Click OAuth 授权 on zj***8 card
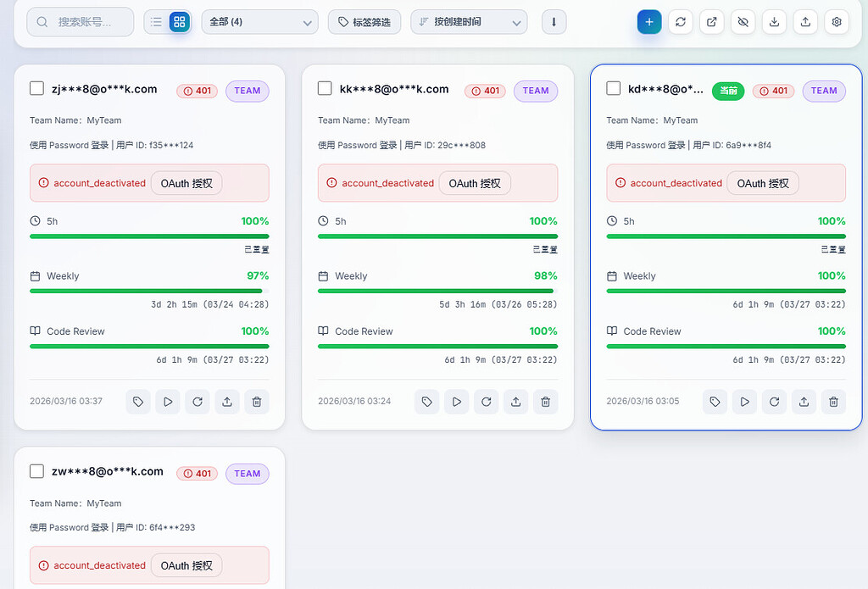This screenshot has width=868, height=589. 186,183
